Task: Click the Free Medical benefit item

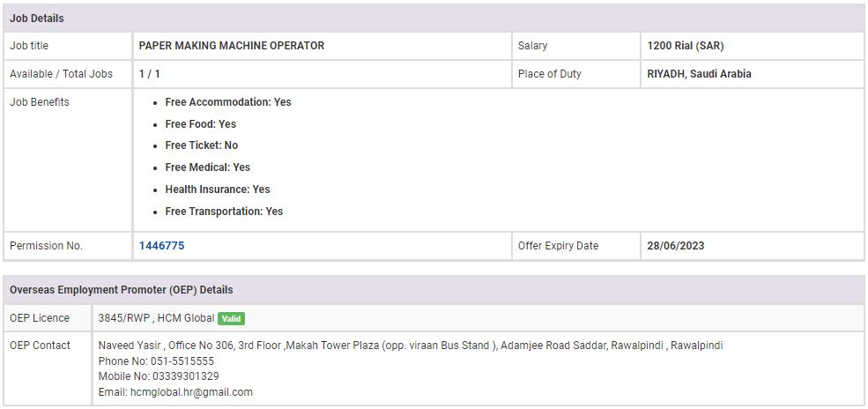Action: click(x=207, y=167)
